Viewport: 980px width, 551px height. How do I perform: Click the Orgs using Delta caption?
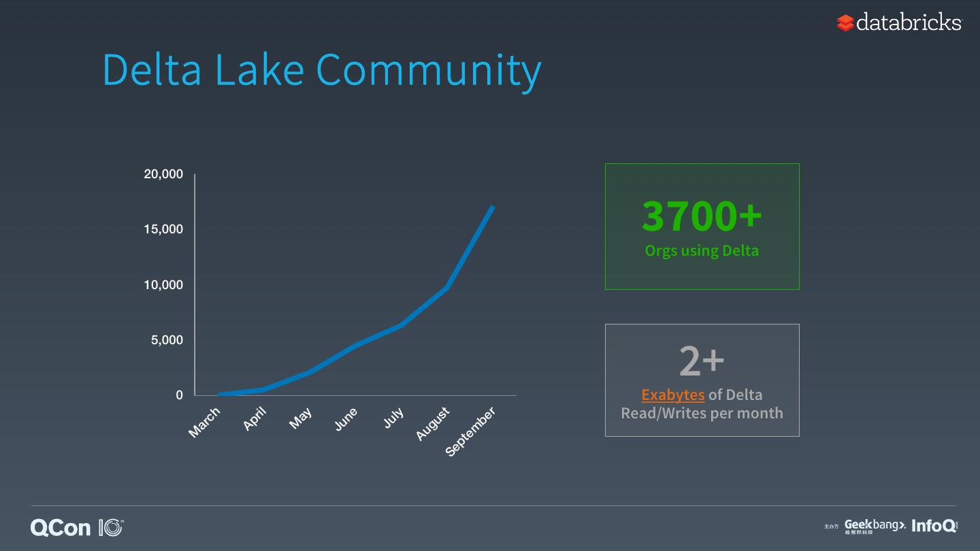click(702, 250)
